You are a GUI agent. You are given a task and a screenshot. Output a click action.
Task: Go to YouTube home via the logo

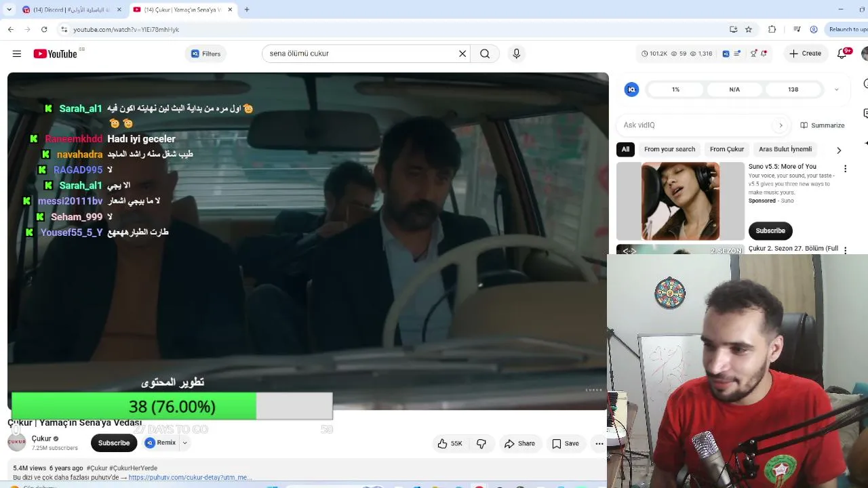[55, 54]
